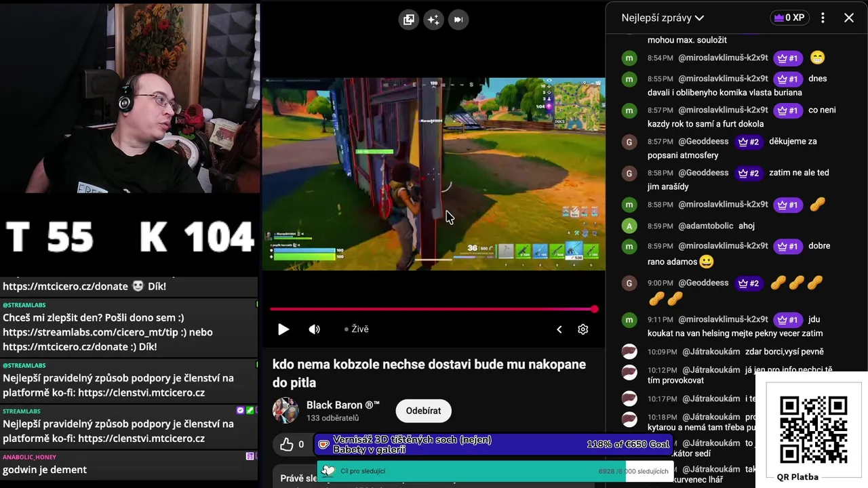Image resolution: width=868 pixels, height=488 pixels.
Task: Open the @adamtobolic username
Action: click(x=706, y=226)
